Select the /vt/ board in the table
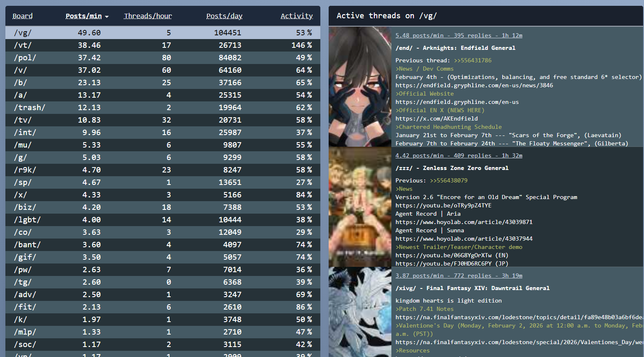This screenshot has width=644, height=357. (x=163, y=45)
